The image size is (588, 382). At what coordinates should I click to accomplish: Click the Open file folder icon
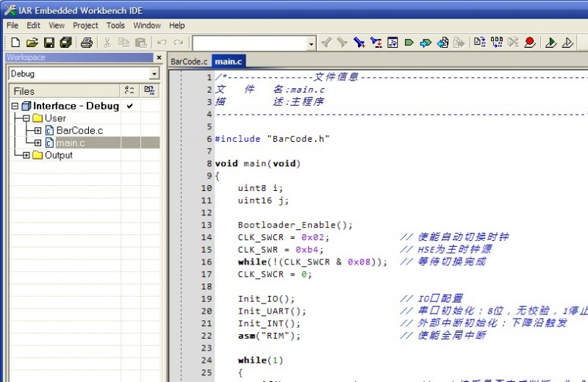point(32,43)
